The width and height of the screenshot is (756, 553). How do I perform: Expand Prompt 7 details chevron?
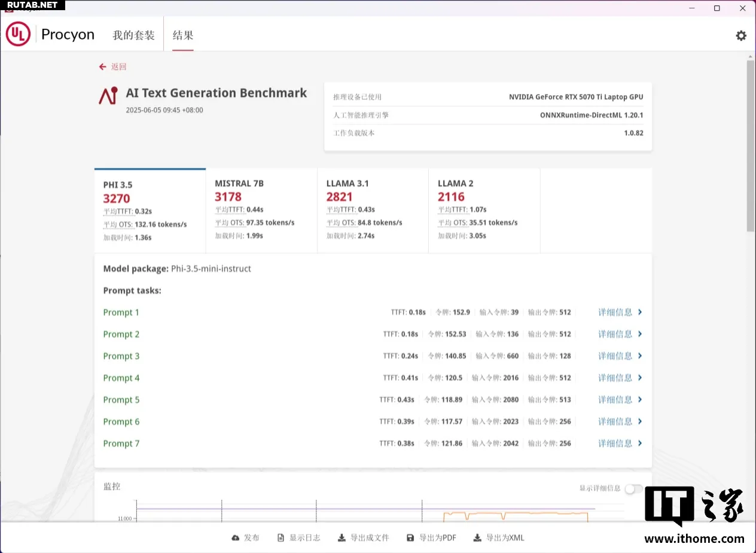pos(640,443)
